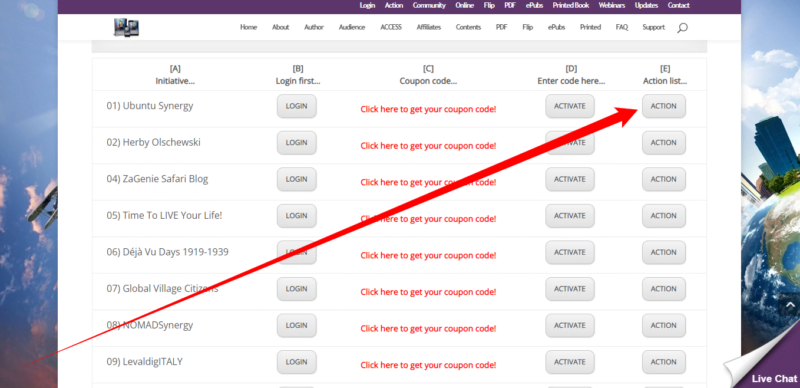Open the FAQ navigation item

point(621,27)
